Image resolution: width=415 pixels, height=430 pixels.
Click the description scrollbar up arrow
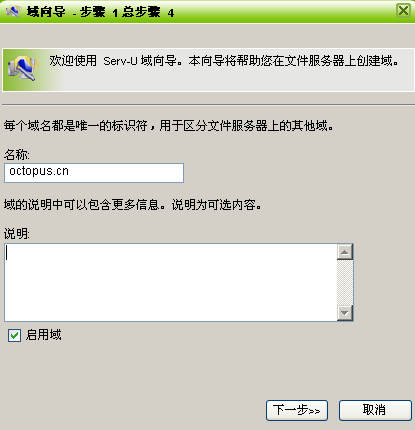pyautogui.click(x=345, y=252)
